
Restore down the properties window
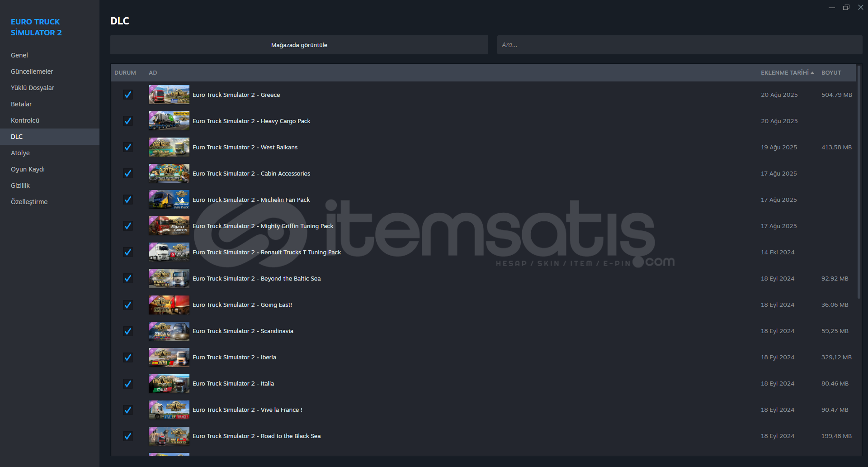846,7
